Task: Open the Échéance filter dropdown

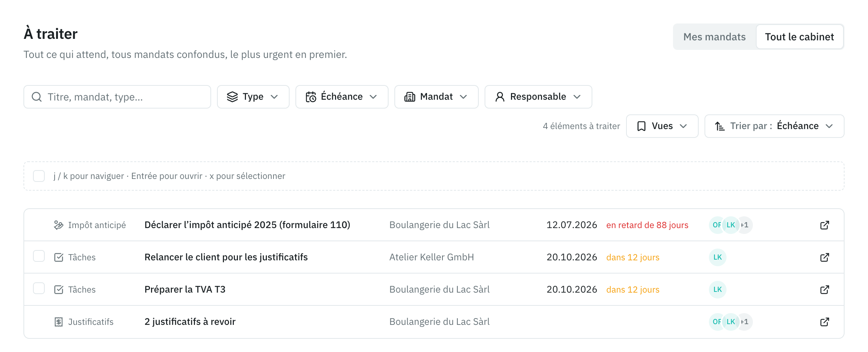Action: [x=342, y=97]
